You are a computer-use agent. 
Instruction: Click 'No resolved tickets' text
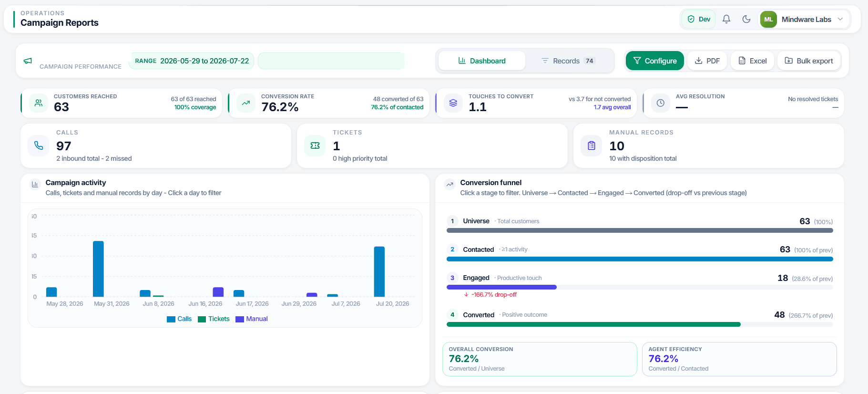click(x=813, y=99)
